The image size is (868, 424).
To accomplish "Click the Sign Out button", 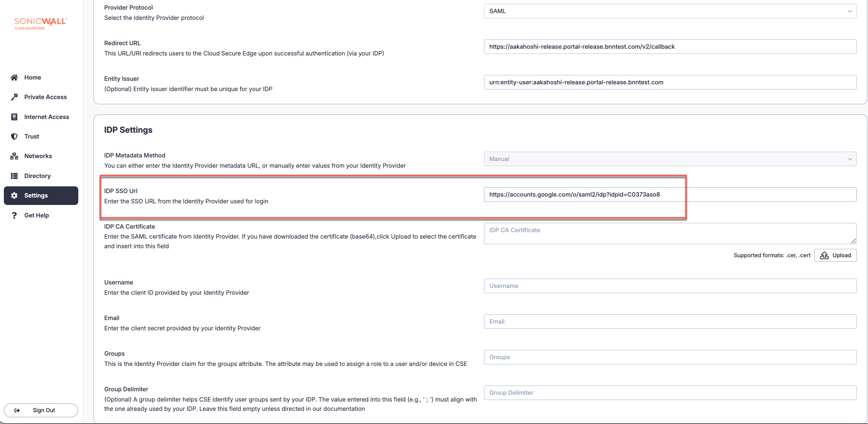I will 41,410.
